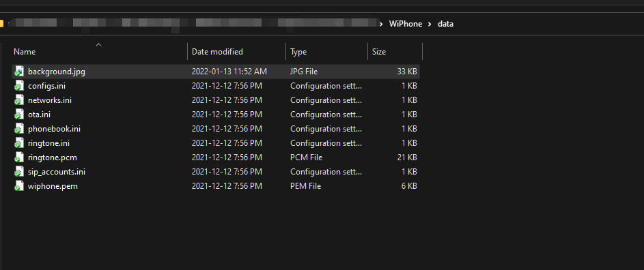Click the 33 KB size cell

(407, 72)
